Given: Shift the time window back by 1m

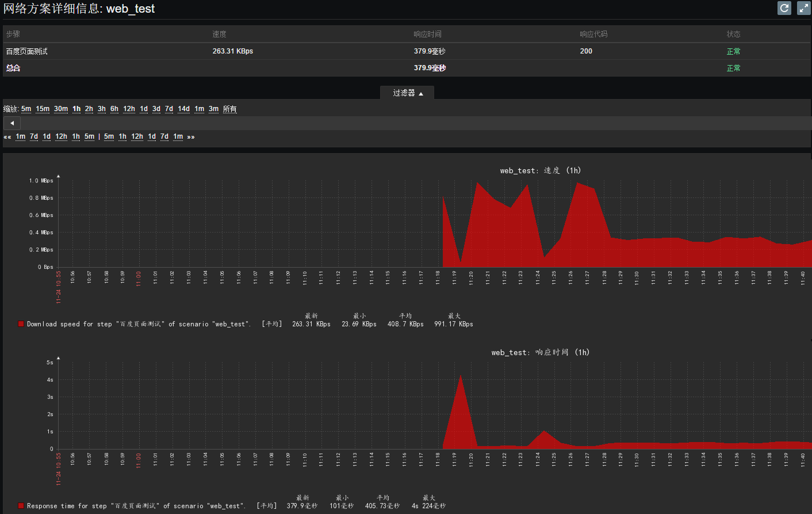Looking at the screenshot, I should (21, 136).
